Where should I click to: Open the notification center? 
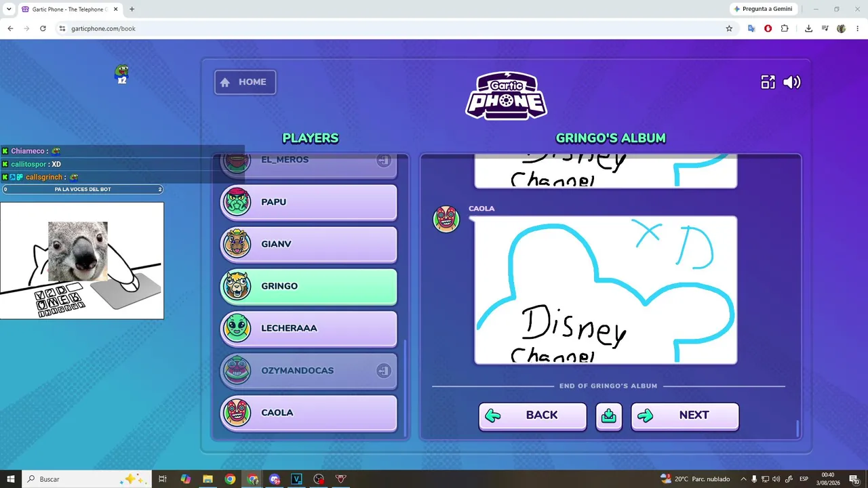coord(856,479)
